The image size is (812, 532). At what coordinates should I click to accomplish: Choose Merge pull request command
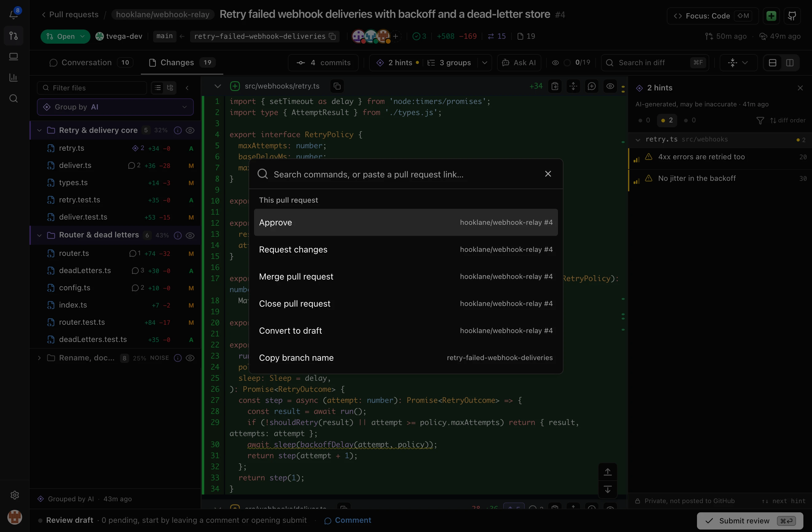406,276
